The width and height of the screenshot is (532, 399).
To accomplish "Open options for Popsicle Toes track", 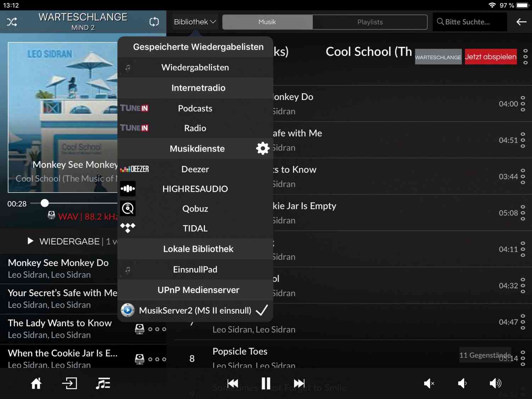I will click(523, 358).
